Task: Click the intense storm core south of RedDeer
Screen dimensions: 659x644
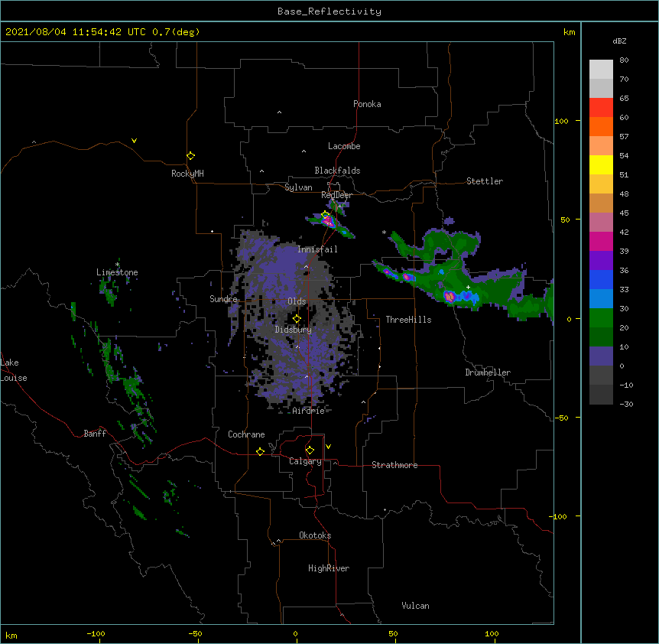Action: [329, 222]
